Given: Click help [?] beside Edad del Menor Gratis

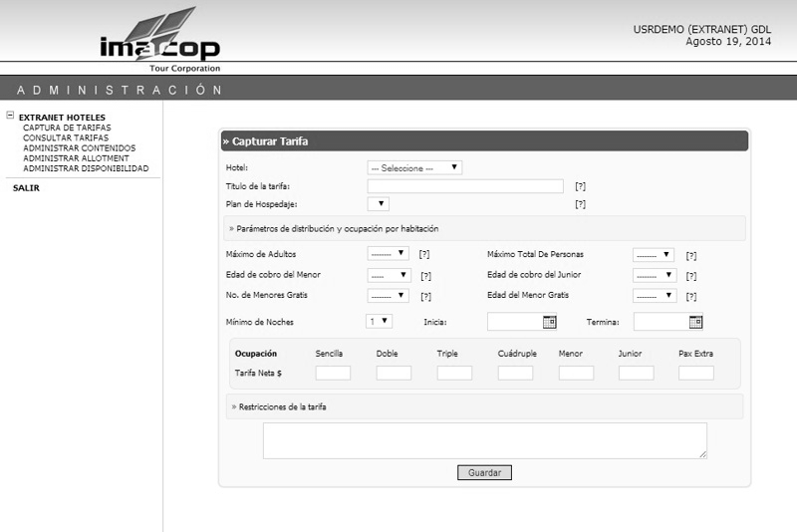Looking at the screenshot, I should tap(690, 296).
